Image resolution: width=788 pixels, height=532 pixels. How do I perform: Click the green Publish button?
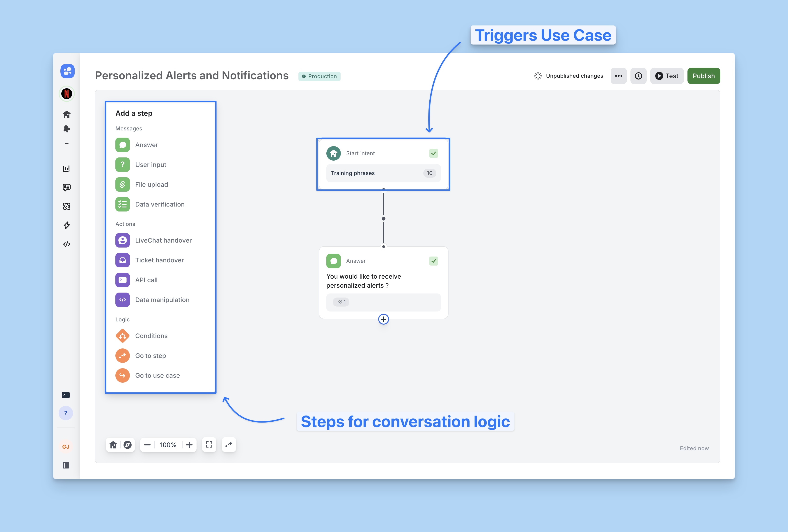coord(703,76)
